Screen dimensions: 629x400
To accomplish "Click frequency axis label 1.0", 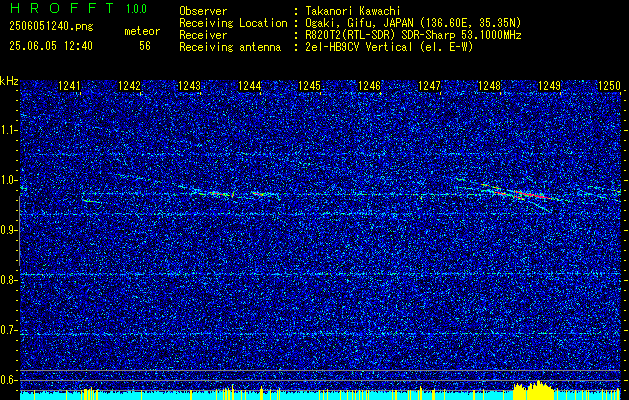I will coord(8,180).
